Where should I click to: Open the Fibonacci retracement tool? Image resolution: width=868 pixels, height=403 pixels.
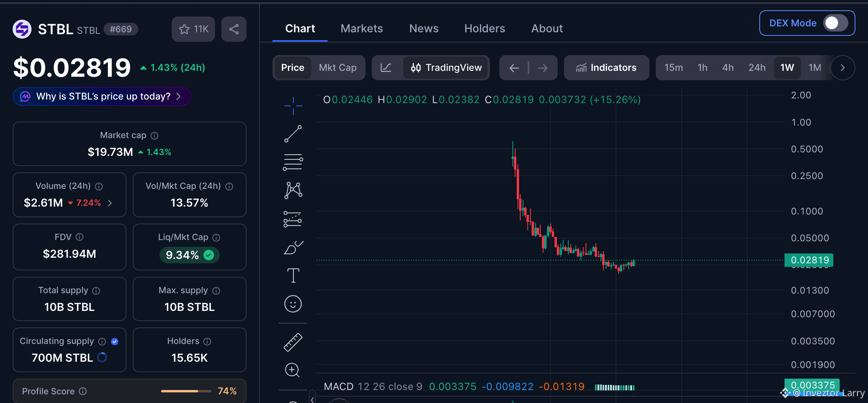(293, 162)
